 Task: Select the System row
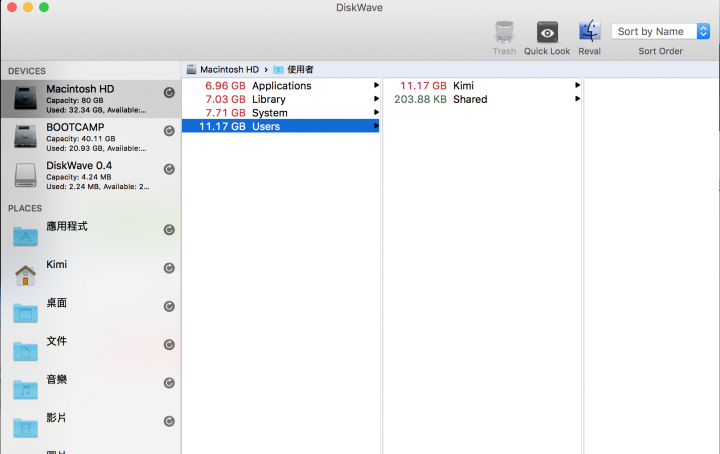pyautogui.click(x=281, y=112)
